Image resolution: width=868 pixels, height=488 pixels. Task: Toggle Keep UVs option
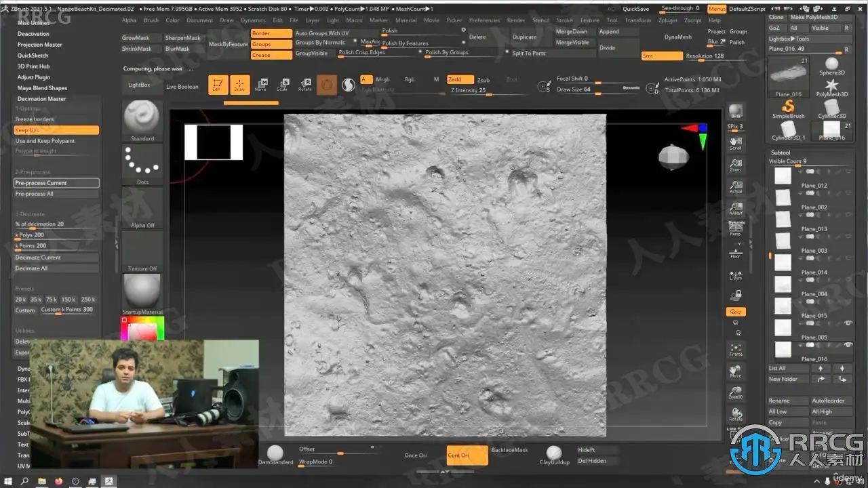[x=56, y=130]
